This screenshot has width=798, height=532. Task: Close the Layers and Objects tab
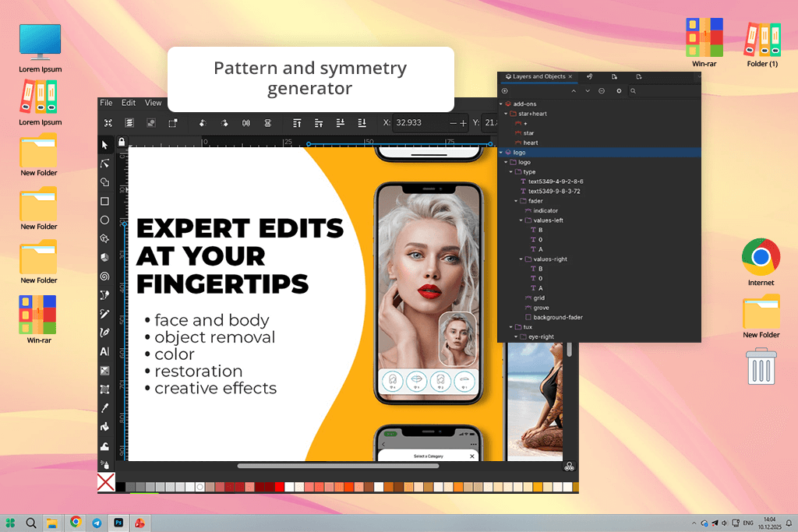(570, 77)
